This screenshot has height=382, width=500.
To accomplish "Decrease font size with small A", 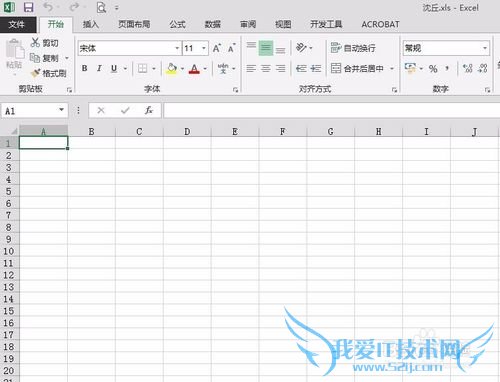I will [232, 48].
